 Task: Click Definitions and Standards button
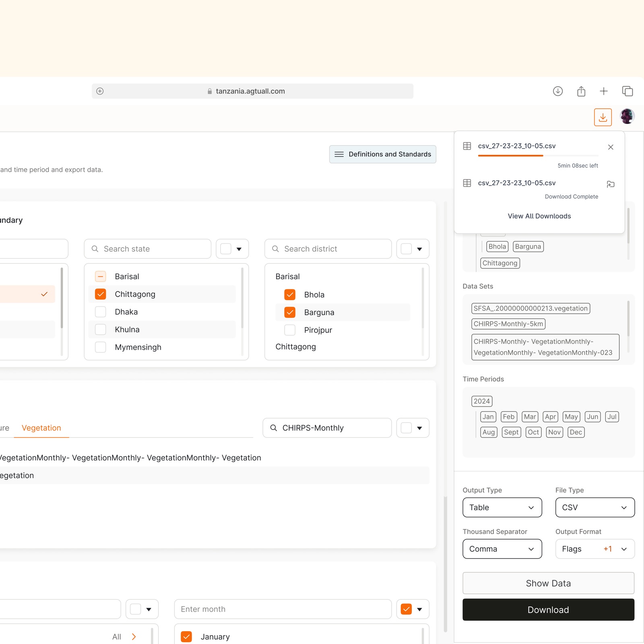point(382,154)
